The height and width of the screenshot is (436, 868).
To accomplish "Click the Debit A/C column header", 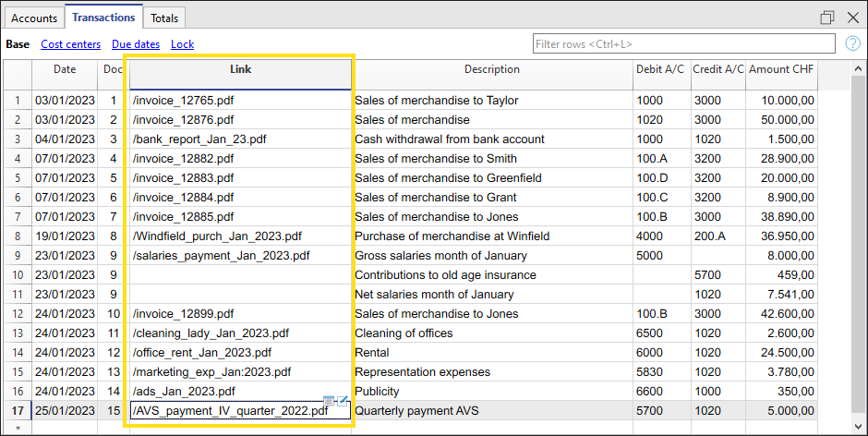I will [660, 70].
